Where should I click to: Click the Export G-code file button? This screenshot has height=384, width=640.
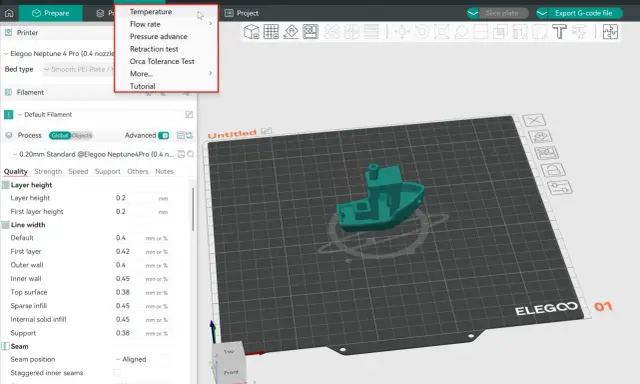point(584,13)
